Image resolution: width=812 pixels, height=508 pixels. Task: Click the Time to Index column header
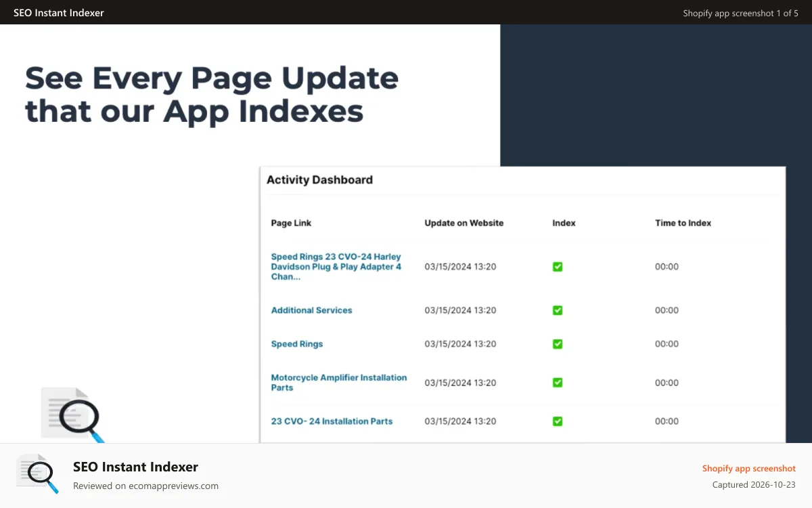[683, 223]
